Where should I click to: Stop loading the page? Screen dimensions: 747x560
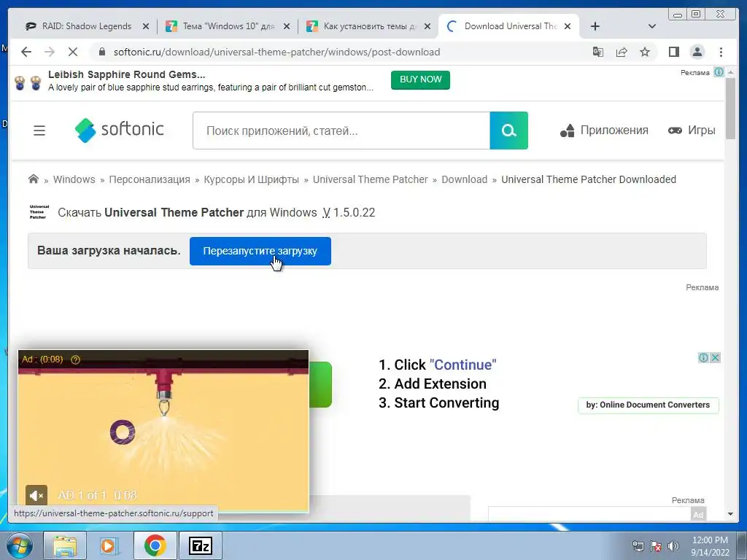tap(73, 52)
